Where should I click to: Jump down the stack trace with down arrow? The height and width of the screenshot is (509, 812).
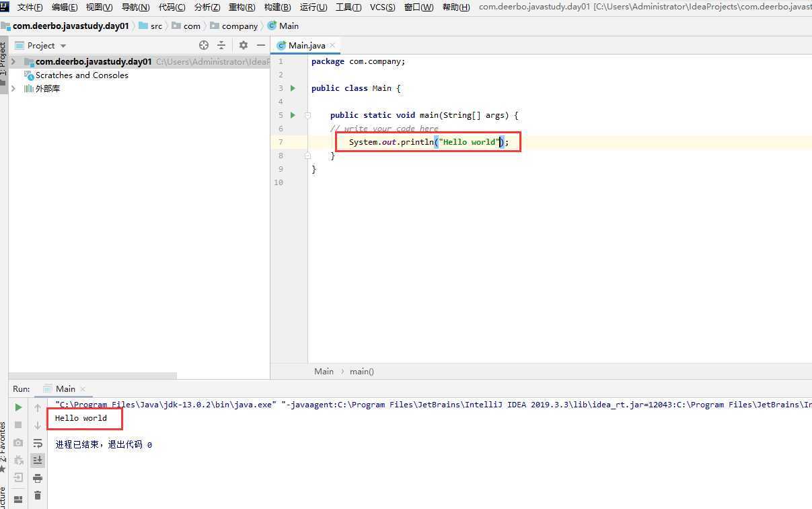coord(38,426)
